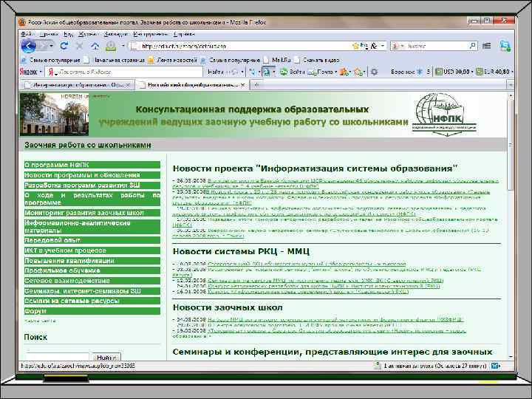Open the Правка menu
Viewport: 532px width, 399px height.
pyautogui.click(x=49, y=34)
